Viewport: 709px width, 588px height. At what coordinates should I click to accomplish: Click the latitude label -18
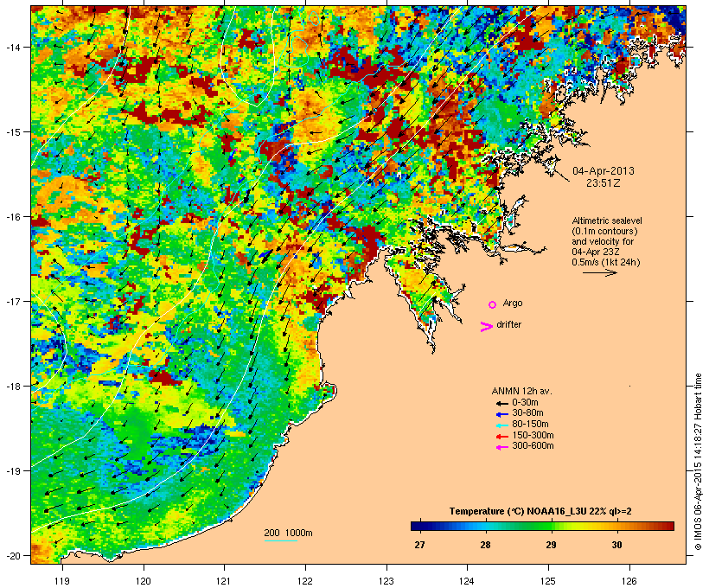tap(12, 386)
